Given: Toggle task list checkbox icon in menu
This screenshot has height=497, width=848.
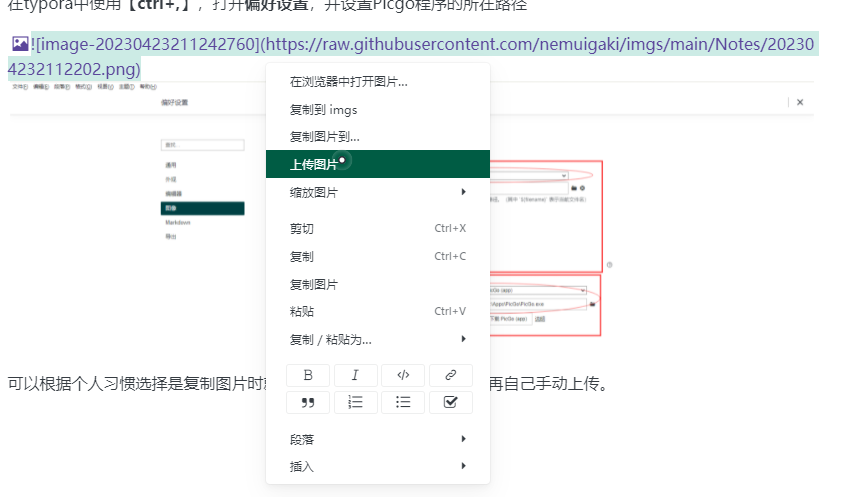Looking at the screenshot, I should coord(450,402).
